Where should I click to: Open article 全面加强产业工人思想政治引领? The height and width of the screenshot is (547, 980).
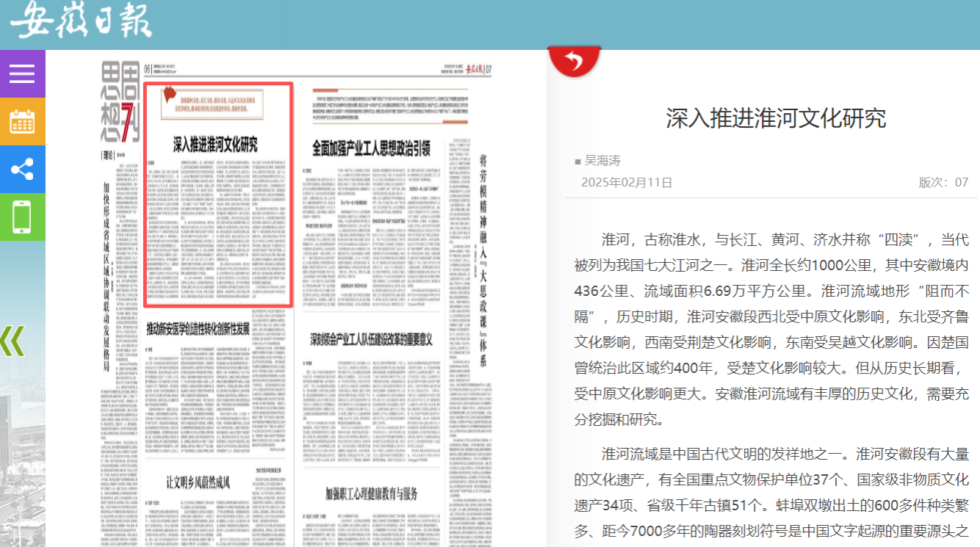[x=371, y=148]
